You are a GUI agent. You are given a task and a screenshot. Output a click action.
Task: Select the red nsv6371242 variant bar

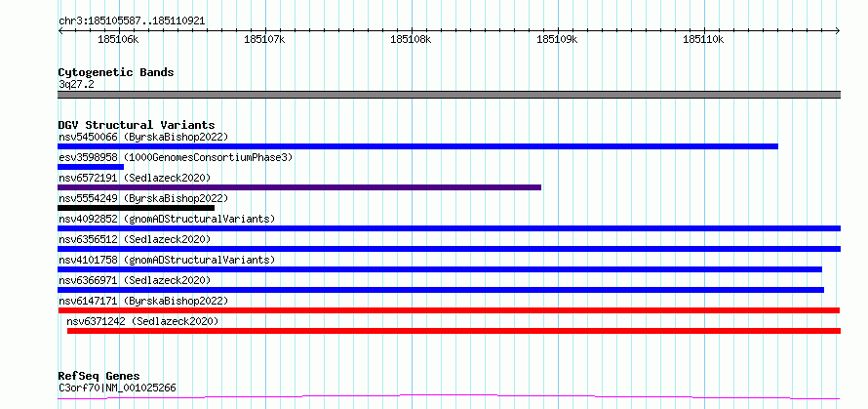[x=454, y=331]
